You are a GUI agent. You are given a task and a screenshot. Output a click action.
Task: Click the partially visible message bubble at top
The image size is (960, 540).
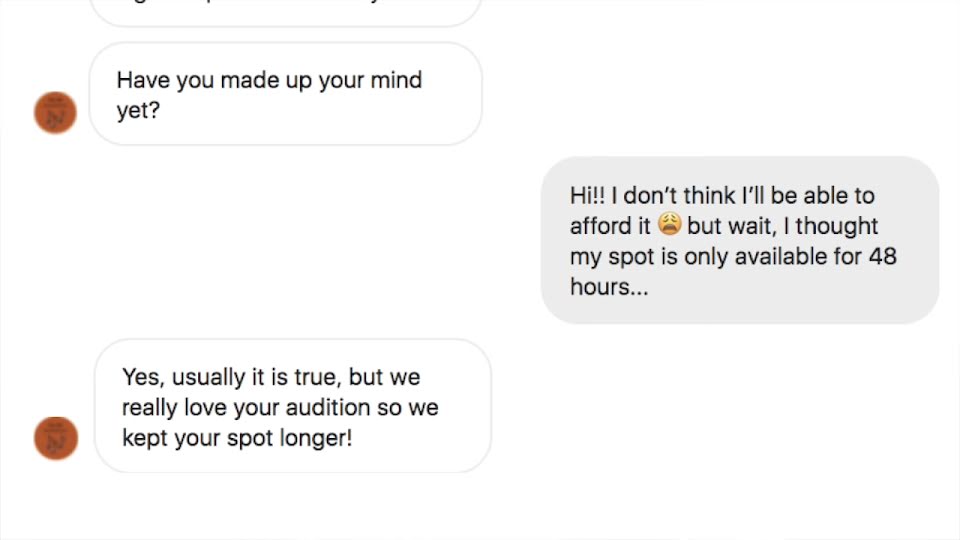[x=285, y=10]
